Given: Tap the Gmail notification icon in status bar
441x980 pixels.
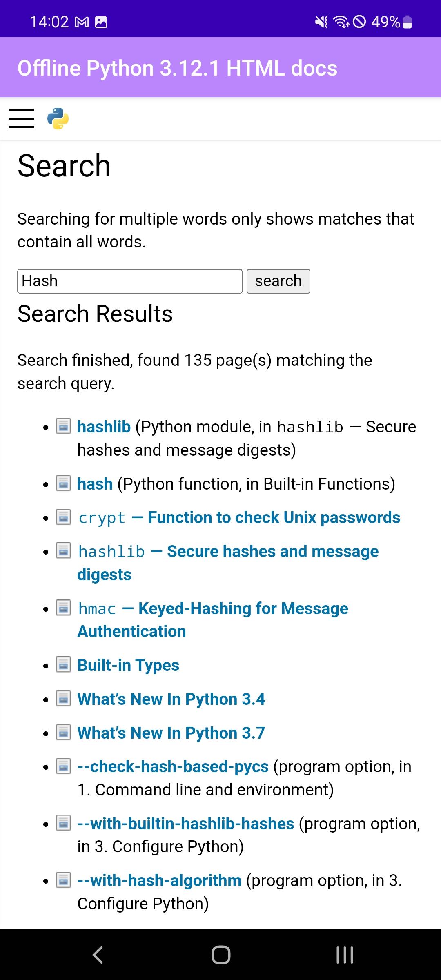Looking at the screenshot, I should pos(82,22).
